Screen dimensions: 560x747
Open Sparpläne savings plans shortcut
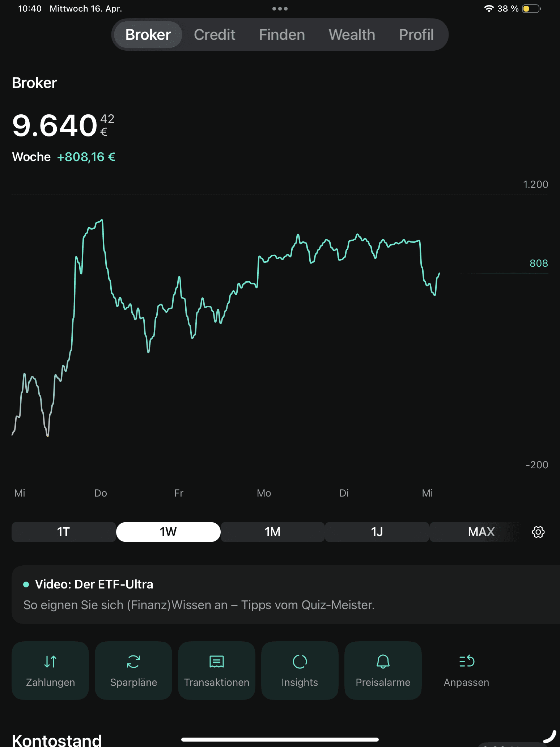(x=133, y=670)
